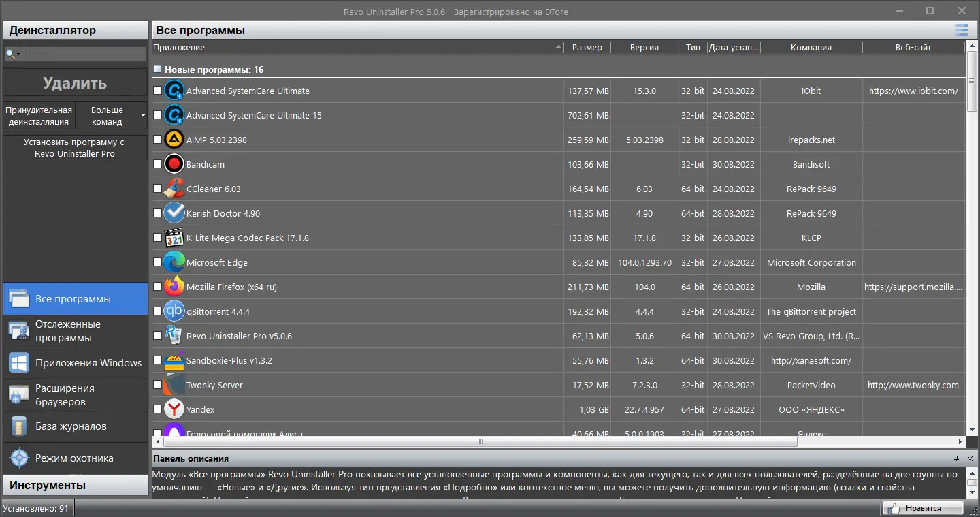Select the K-Lite Mega Codec Pack 17.1.8 name
The height and width of the screenshot is (517, 980).
point(248,238)
